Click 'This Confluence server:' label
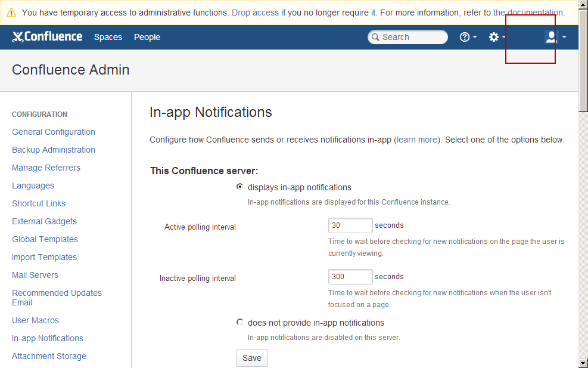The image size is (588, 368). pyautogui.click(x=204, y=171)
